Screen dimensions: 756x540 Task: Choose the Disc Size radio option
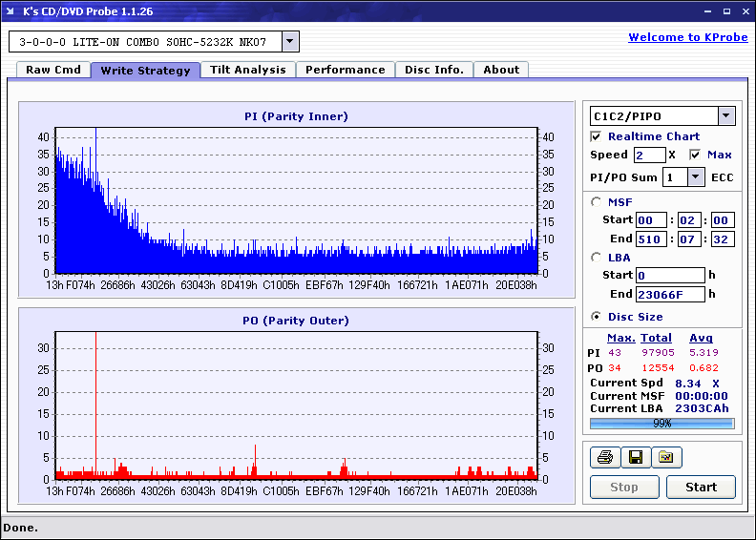click(x=597, y=317)
